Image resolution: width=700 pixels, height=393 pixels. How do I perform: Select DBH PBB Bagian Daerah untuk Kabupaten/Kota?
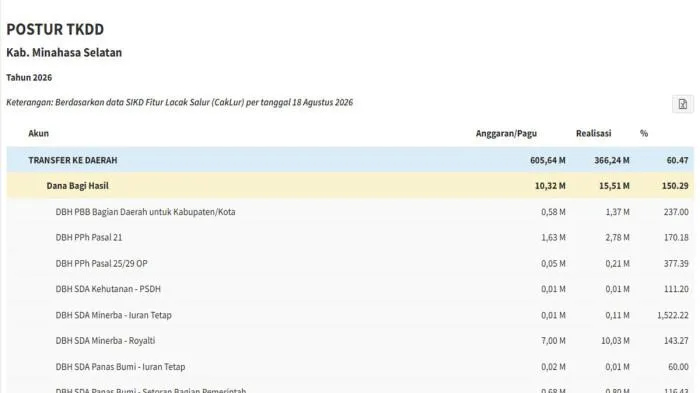(350, 212)
